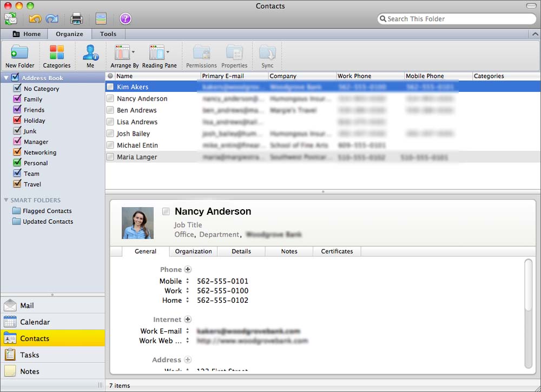Open the Details contact tab

(241, 251)
